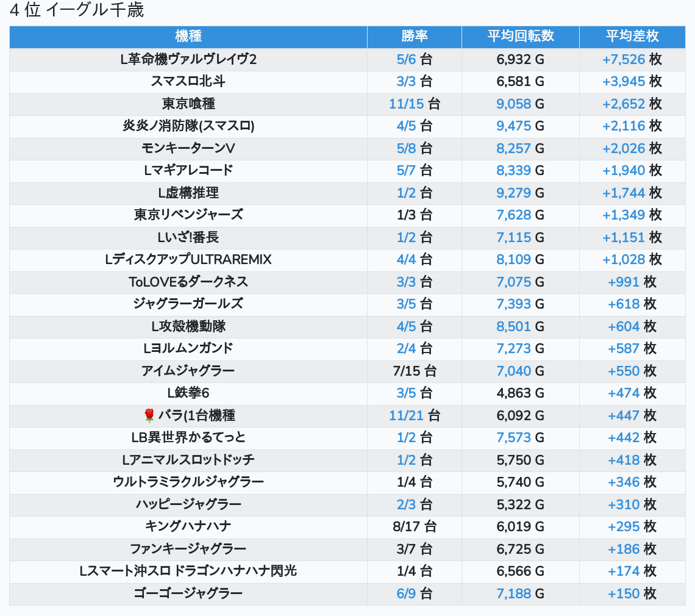
Task: Open the 8,339 link for Lマギアレコード
Action: (x=513, y=171)
